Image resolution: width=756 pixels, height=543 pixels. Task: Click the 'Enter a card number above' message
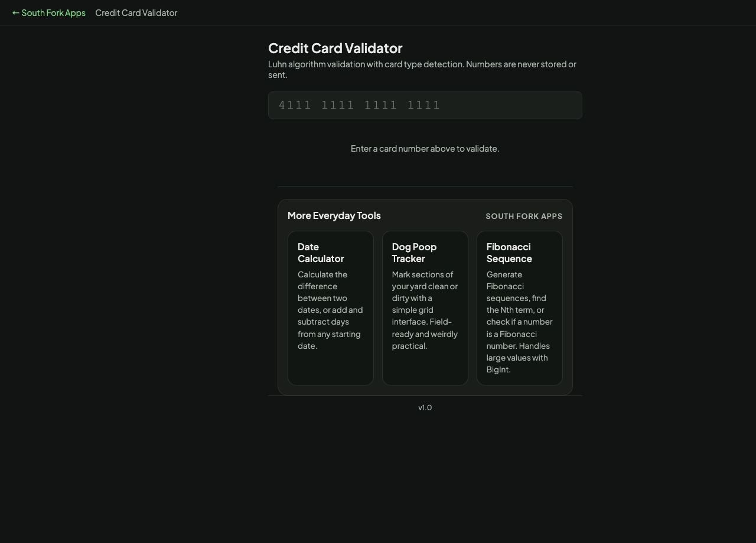[x=425, y=149]
